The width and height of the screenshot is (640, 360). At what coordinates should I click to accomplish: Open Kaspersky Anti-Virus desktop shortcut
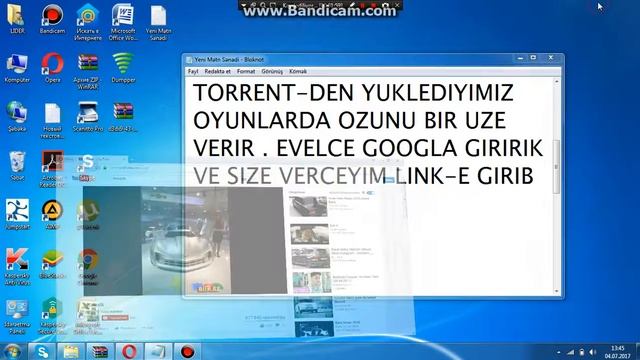[x=17, y=267]
